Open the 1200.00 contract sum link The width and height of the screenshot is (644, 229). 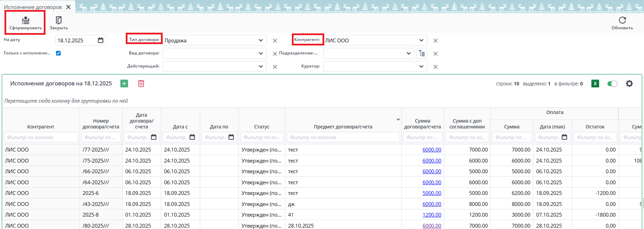[x=432, y=215]
